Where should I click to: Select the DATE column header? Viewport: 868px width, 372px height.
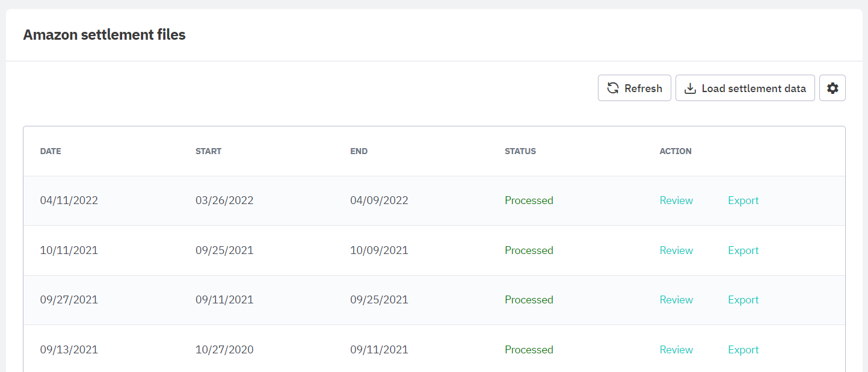click(51, 151)
